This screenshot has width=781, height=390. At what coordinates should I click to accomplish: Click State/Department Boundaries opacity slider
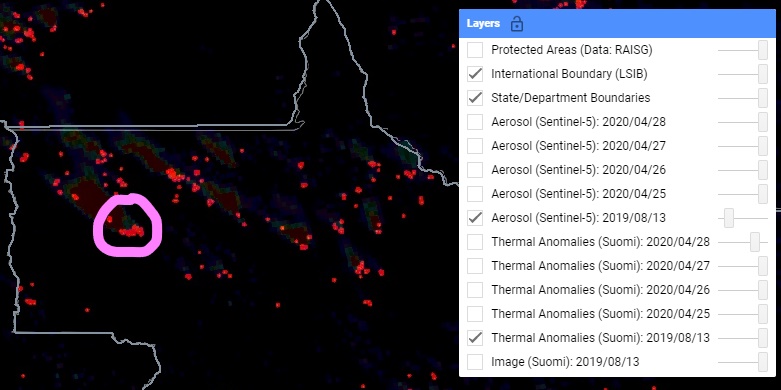[743, 98]
